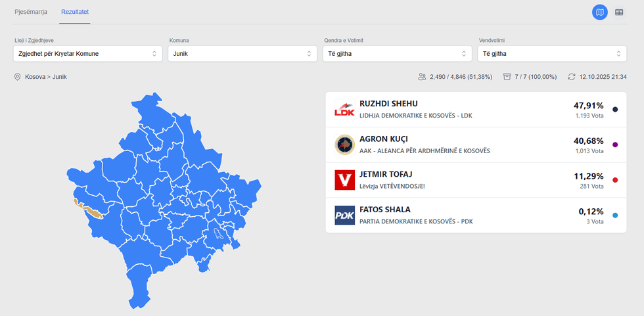Click the PDK party logo
Viewport: 644px width, 316px height.
tap(344, 215)
